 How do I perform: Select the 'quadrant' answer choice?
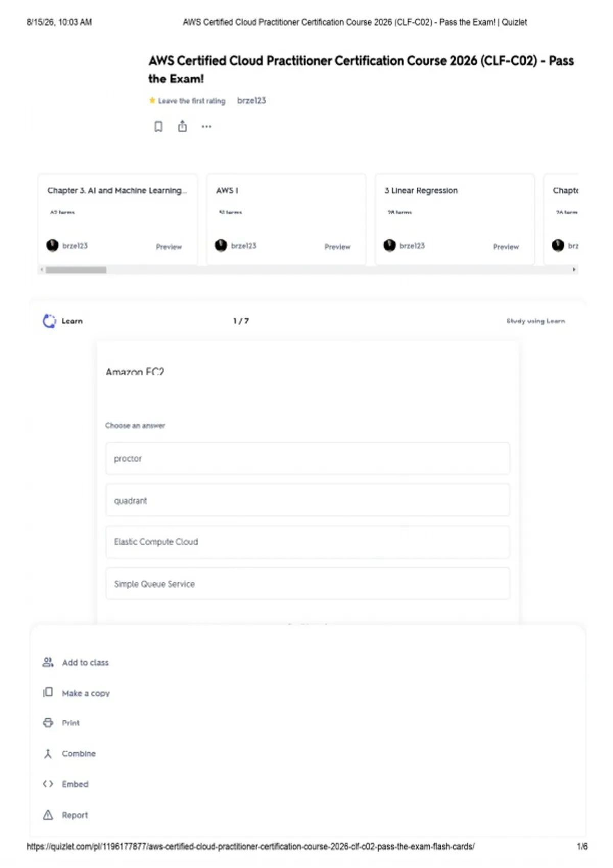pos(308,500)
